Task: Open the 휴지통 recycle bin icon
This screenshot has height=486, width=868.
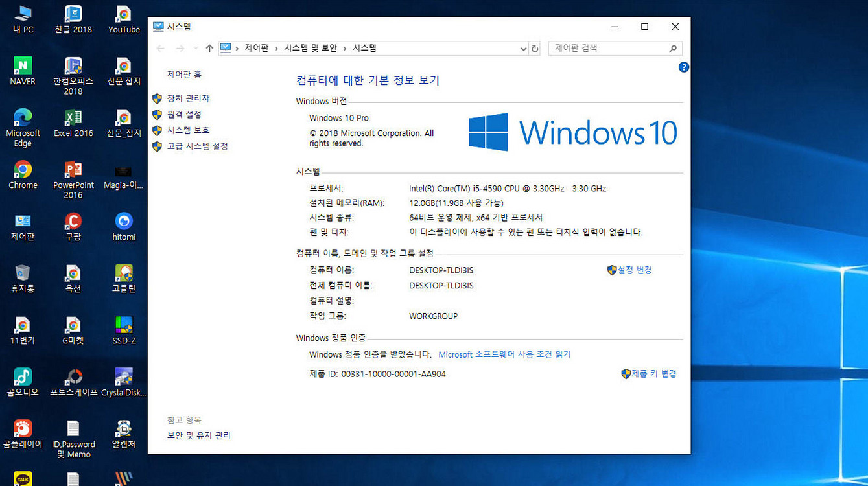Action: (x=23, y=278)
